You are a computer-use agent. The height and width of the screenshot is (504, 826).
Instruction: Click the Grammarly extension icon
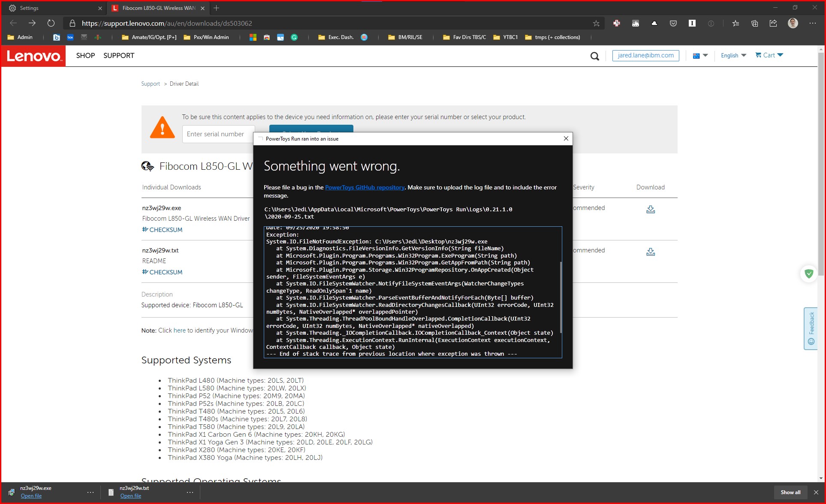point(294,37)
